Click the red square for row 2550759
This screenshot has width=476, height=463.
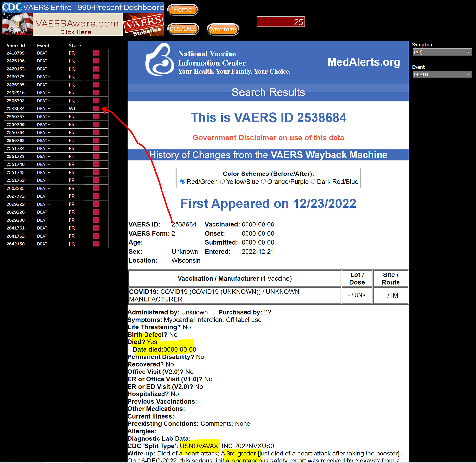click(96, 124)
